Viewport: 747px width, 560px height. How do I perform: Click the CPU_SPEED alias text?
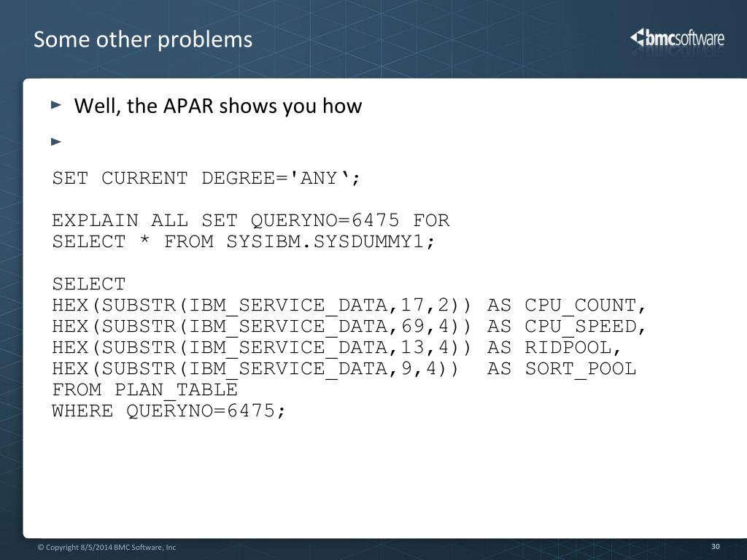(585, 327)
